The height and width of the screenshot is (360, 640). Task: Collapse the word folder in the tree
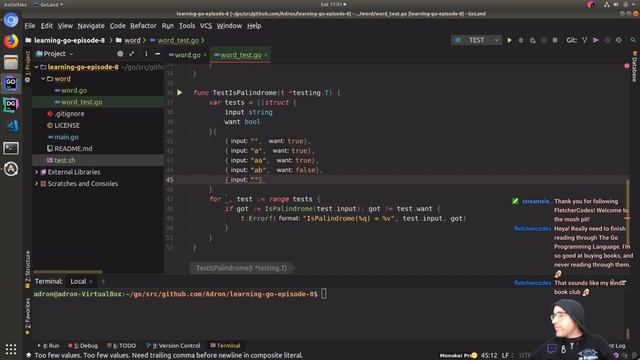pyautogui.click(x=43, y=78)
